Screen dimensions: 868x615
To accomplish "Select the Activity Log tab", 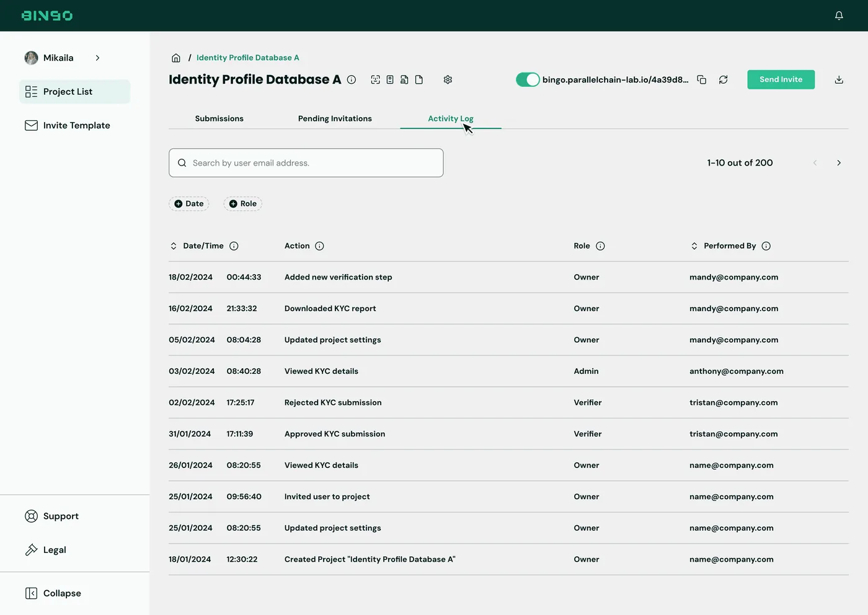I will point(451,118).
